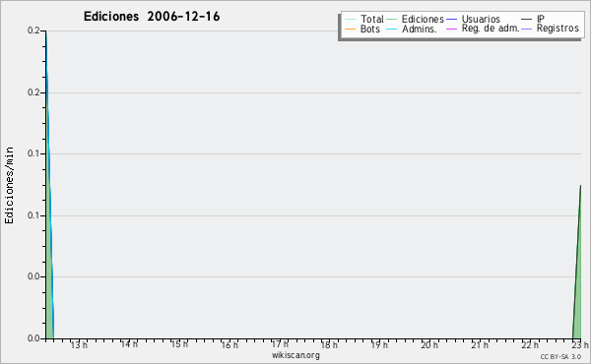Image resolution: width=591 pixels, height=364 pixels.
Task: Click the magenta Reg. de adm. color line
Action: point(451,29)
